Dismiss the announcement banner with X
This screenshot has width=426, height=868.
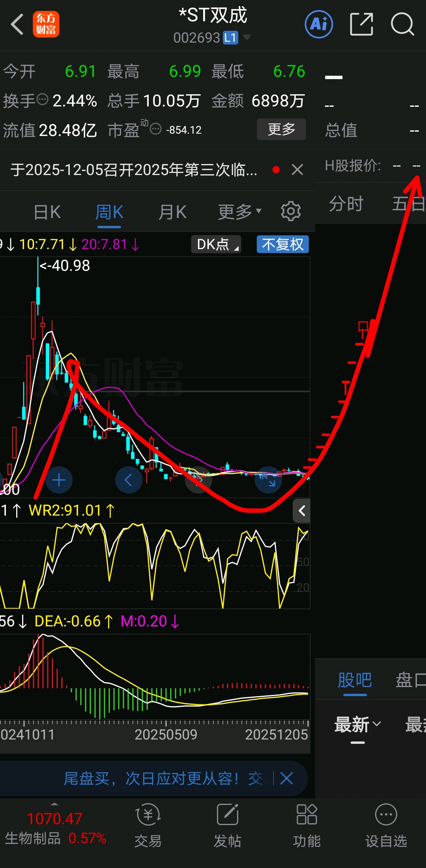click(297, 170)
